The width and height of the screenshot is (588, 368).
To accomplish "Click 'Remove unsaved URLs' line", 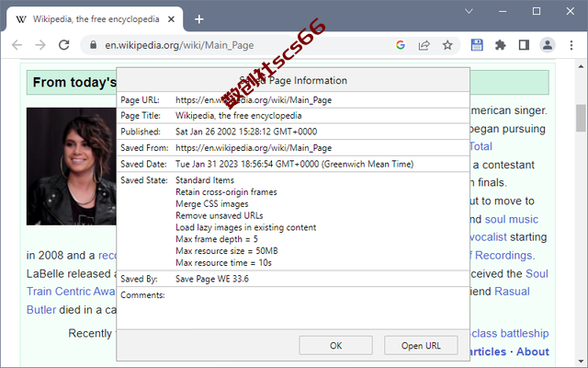I will pos(219,215).
